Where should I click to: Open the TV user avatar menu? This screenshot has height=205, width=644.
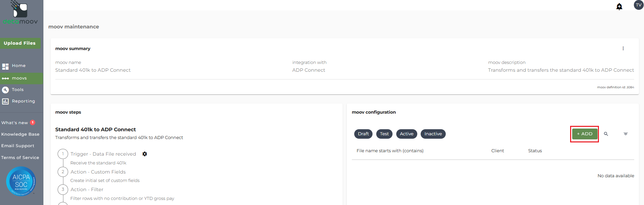pyautogui.click(x=639, y=5)
